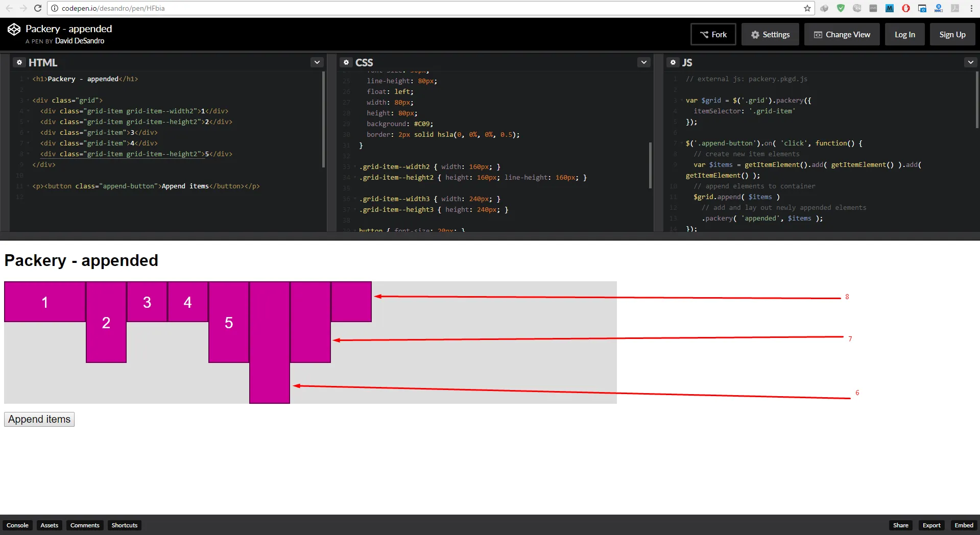980x535 pixels.
Task: Click the 'float: left;' CSS line
Action: click(x=390, y=92)
